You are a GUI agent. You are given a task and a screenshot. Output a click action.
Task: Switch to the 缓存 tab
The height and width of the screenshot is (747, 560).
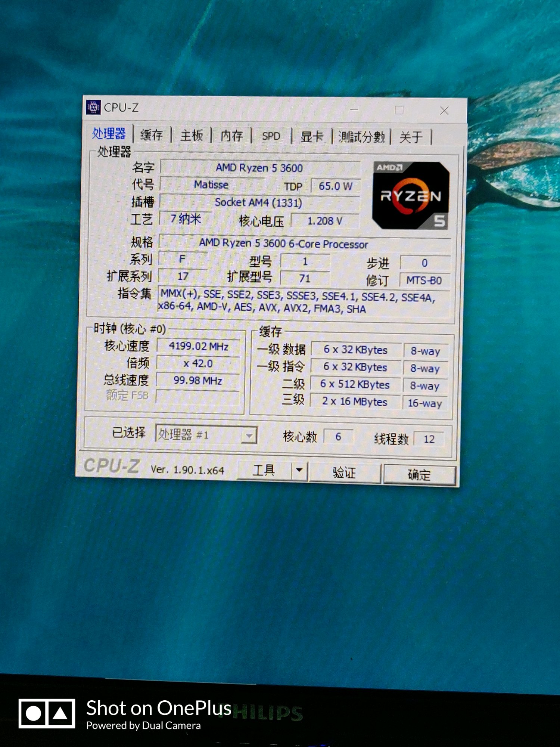[152, 135]
